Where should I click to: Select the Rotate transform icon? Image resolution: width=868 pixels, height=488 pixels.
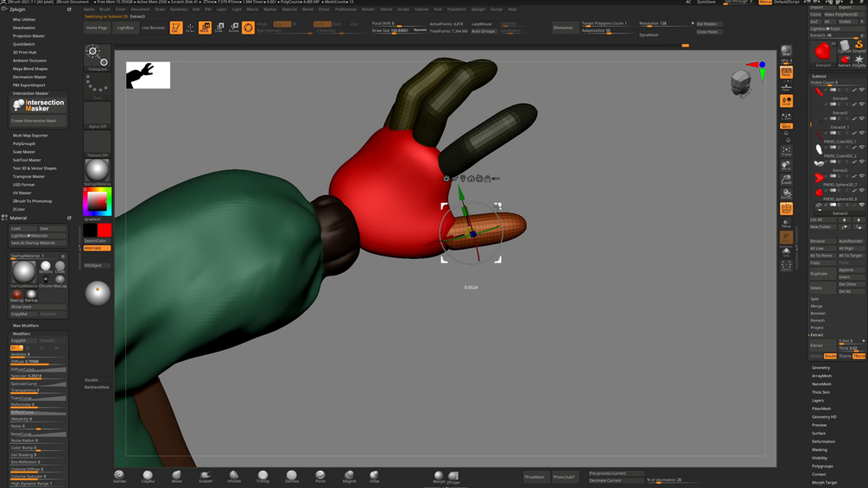click(233, 27)
